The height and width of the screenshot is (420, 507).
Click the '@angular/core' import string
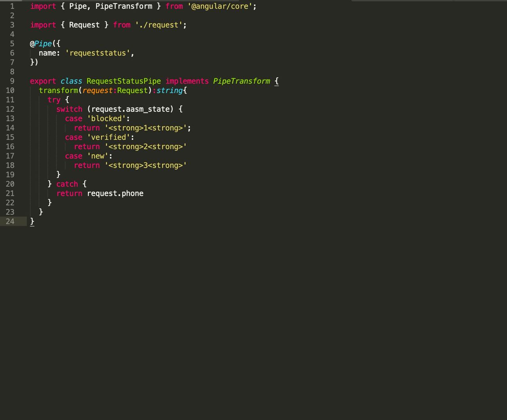point(220,6)
